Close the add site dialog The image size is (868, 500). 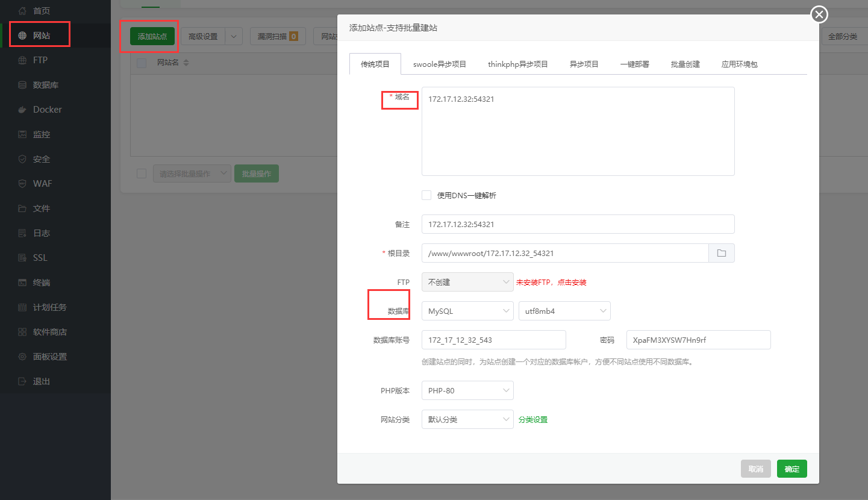click(819, 14)
